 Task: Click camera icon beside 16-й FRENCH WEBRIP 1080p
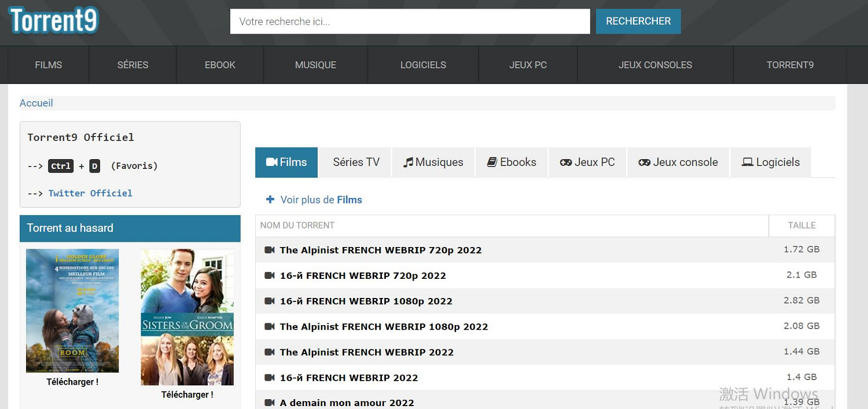(269, 301)
